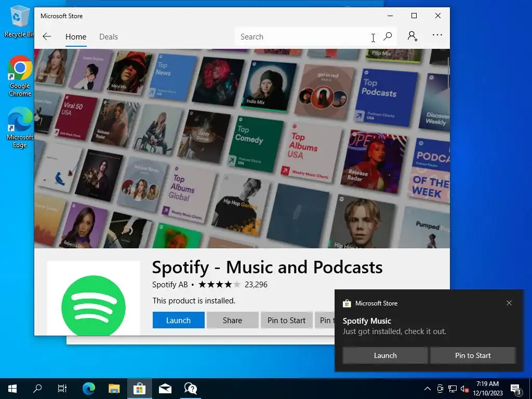Open the sign-in account icon
The image size is (532, 399).
[x=412, y=36]
